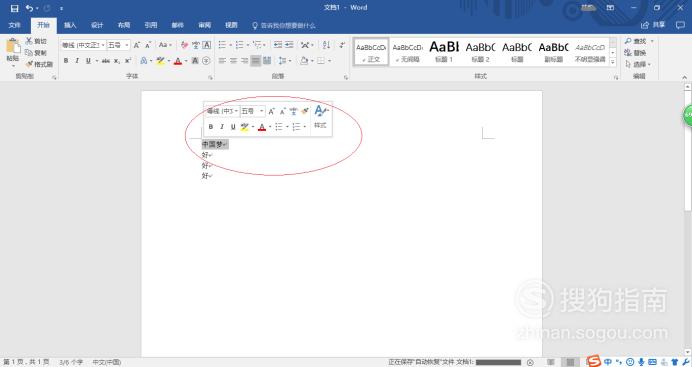
Task: Apply red font color in the mini toolbar
Action: pyautogui.click(x=262, y=127)
